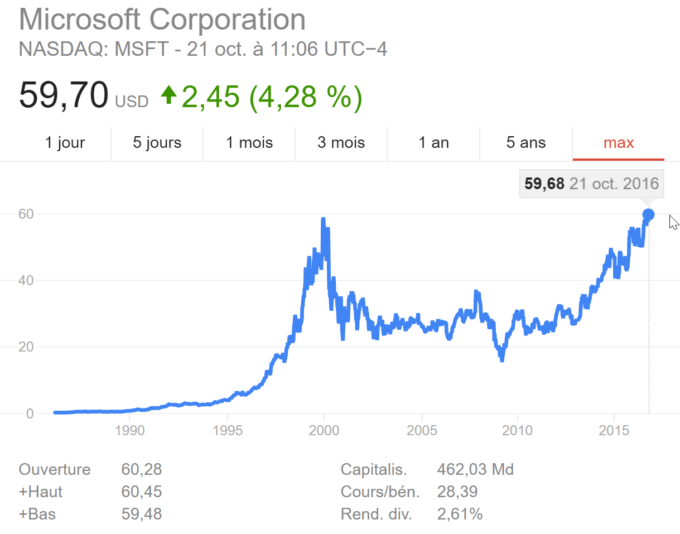680x534 pixels.
Task: Click the Capitalis. value 462,03 Md
Action: 475,469
